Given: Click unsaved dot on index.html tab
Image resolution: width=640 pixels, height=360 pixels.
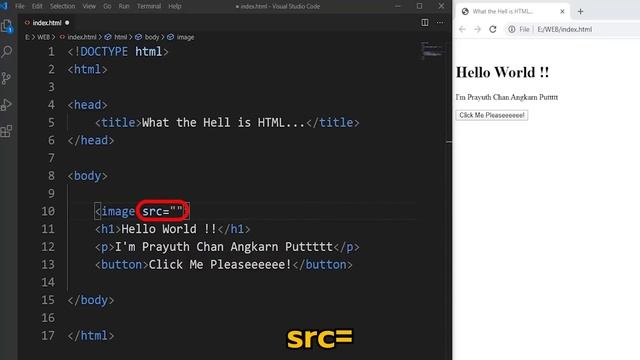Looking at the screenshot, I should point(67,23).
